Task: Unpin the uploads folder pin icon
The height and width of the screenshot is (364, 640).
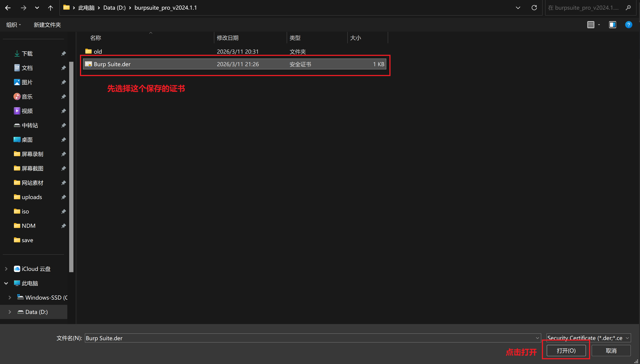Action: pos(64,197)
